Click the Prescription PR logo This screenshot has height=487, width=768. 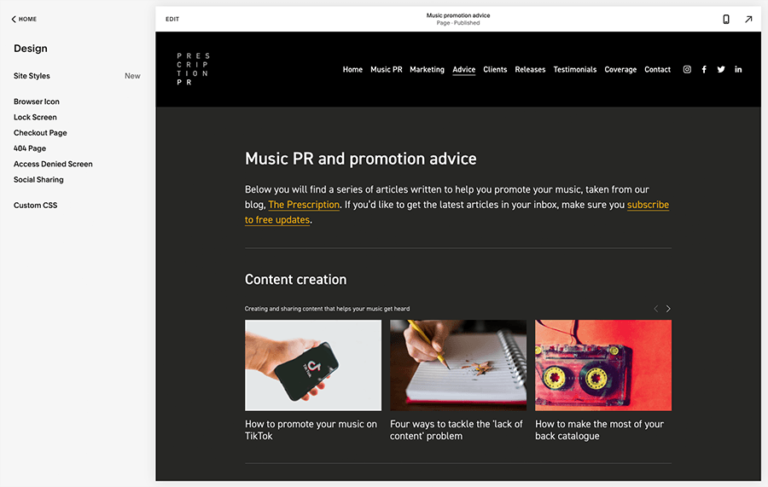coord(192,69)
